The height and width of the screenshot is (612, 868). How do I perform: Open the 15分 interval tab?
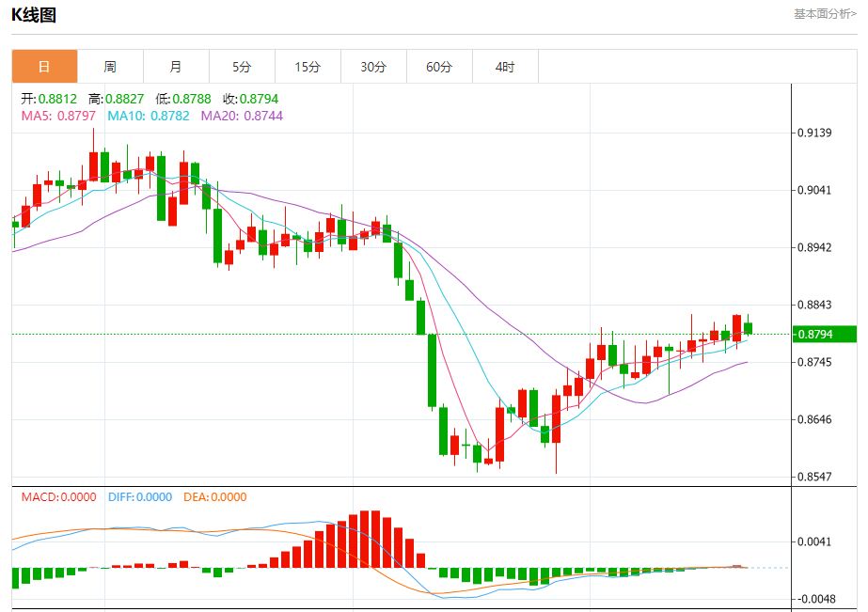click(x=308, y=67)
